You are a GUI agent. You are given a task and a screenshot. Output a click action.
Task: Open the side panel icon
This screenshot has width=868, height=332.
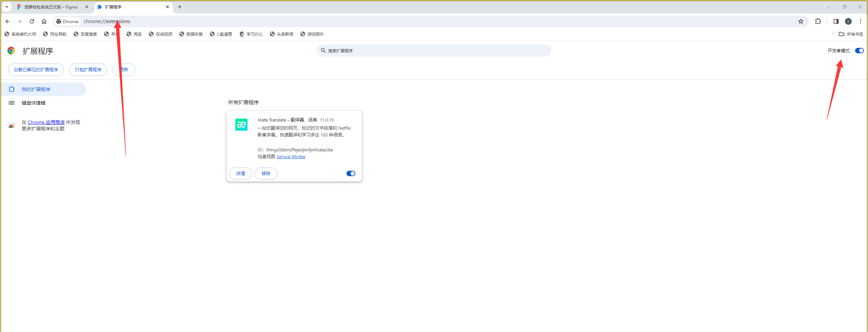[836, 21]
